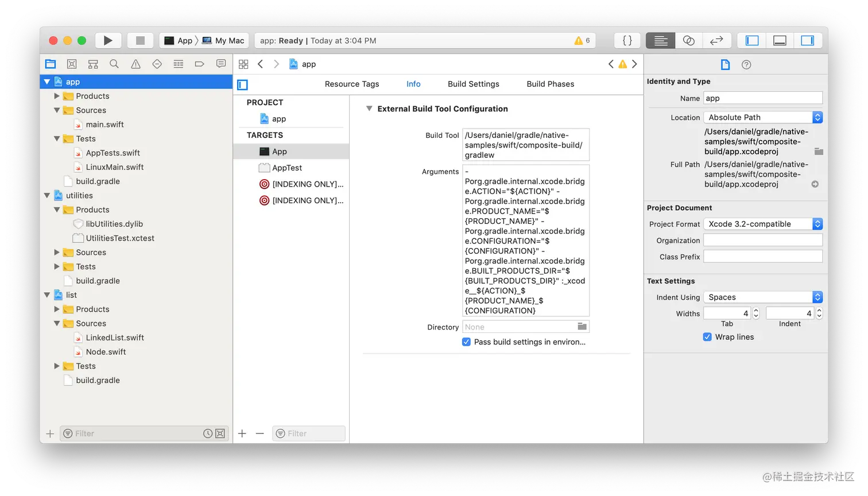
Task: Click the Organization text field
Action: [763, 240]
